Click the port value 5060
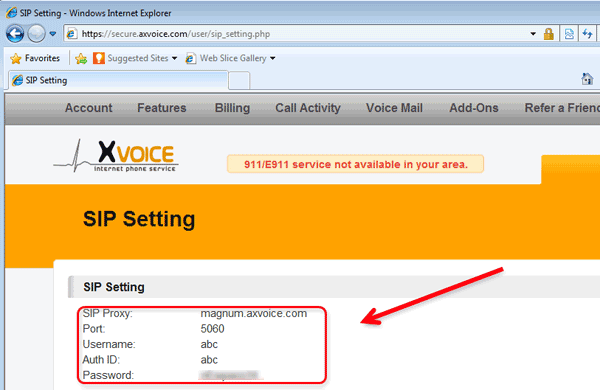This screenshot has width=600, height=390. coord(212,329)
